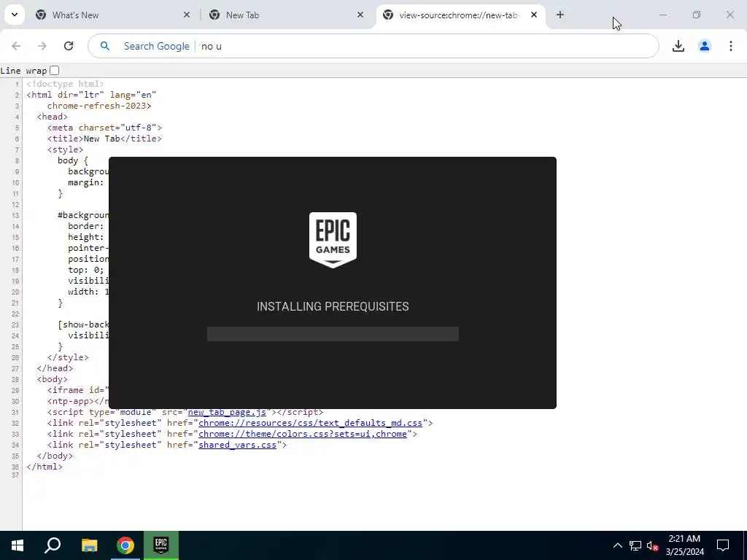Open the Windows Start menu
747x560 pixels.
pyautogui.click(x=18, y=545)
